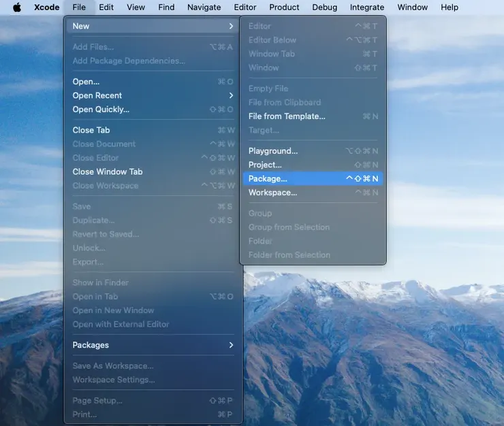This screenshot has height=426, width=504.
Task: Choose Playground... in New submenu
Action: [x=313, y=151]
